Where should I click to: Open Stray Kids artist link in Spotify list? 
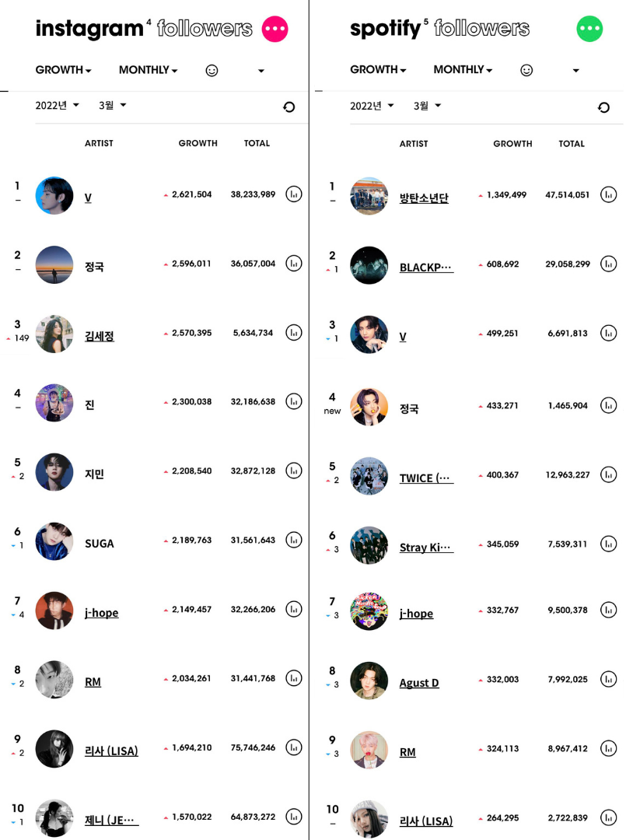(x=426, y=548)
